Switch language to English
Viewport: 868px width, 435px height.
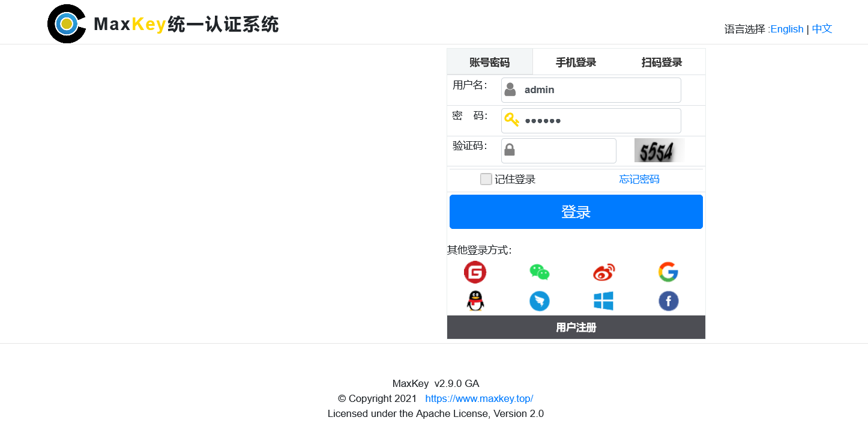786,29
